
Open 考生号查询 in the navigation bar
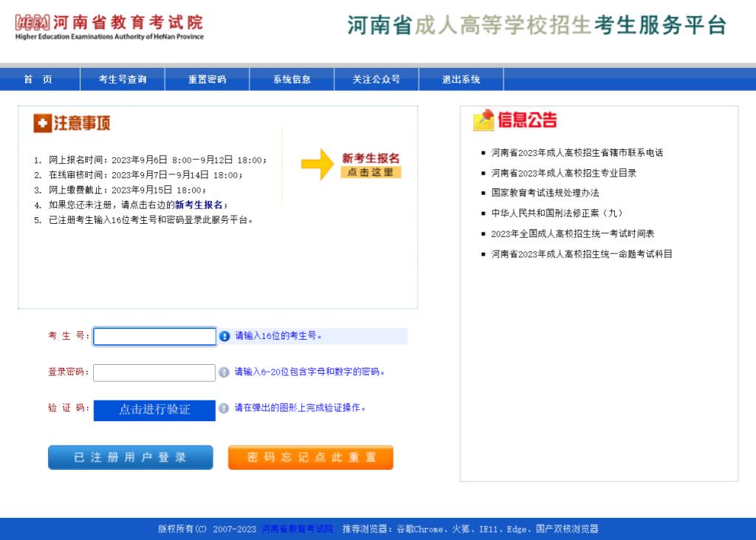coord(123,80)
